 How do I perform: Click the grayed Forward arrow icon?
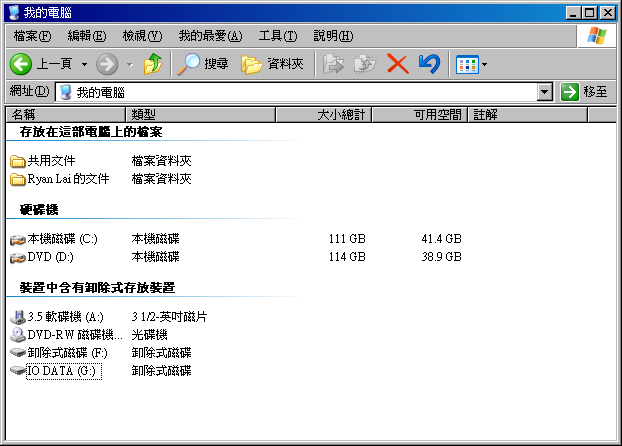coord(107,64)
